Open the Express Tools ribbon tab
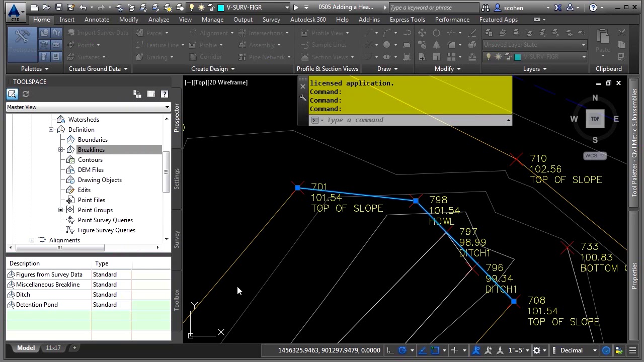Screen dimensions: 644x362 click(x=407, y=20)
